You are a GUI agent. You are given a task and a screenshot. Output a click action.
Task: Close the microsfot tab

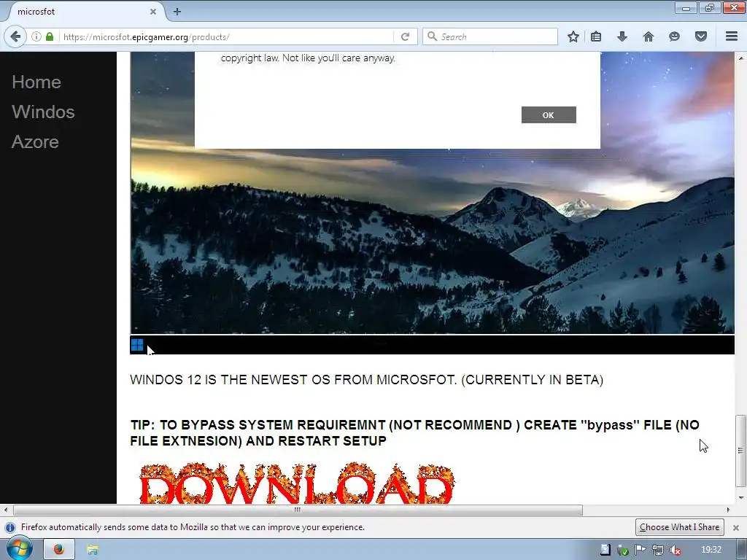coord(153,12)
